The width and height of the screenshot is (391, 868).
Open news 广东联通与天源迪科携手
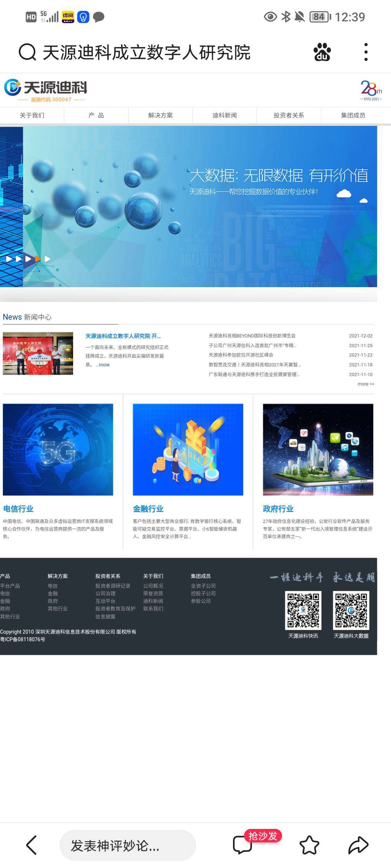click(x=254, y=374)
